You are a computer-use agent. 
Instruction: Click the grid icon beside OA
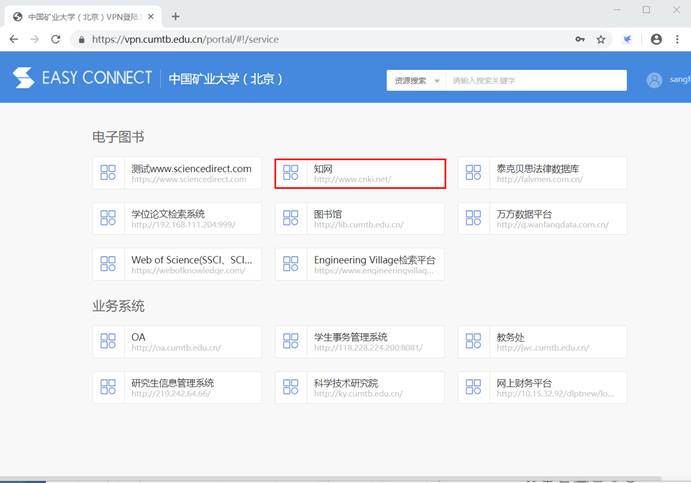[x=108, y=342]
